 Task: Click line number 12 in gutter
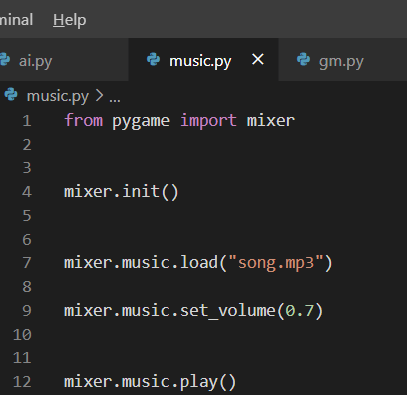tap(22, 382)
